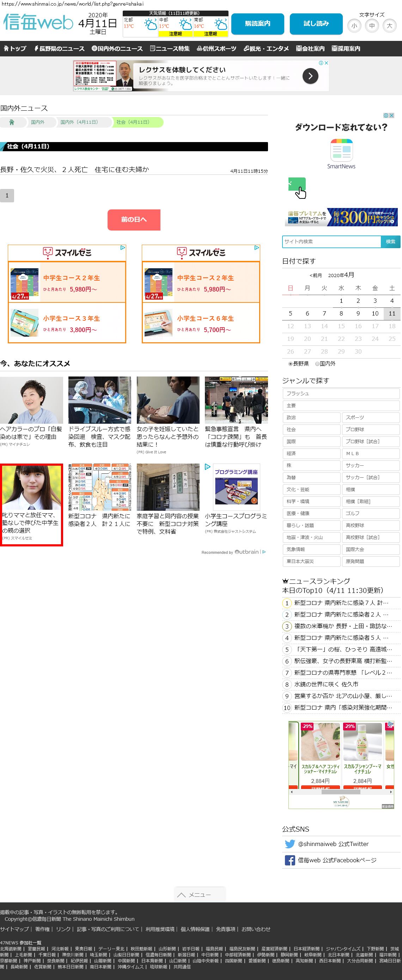Open the 試し読み button

pos(316,24)
